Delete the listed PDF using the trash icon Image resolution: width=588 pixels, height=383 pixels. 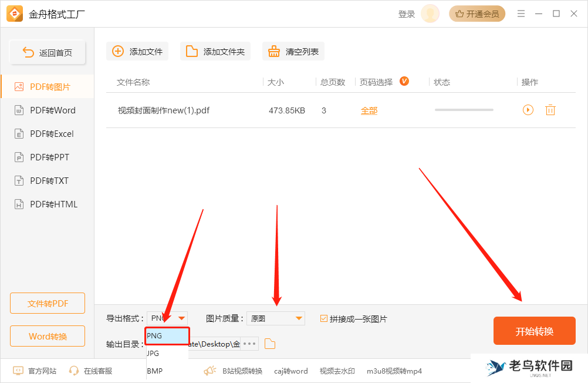(550, 110)
